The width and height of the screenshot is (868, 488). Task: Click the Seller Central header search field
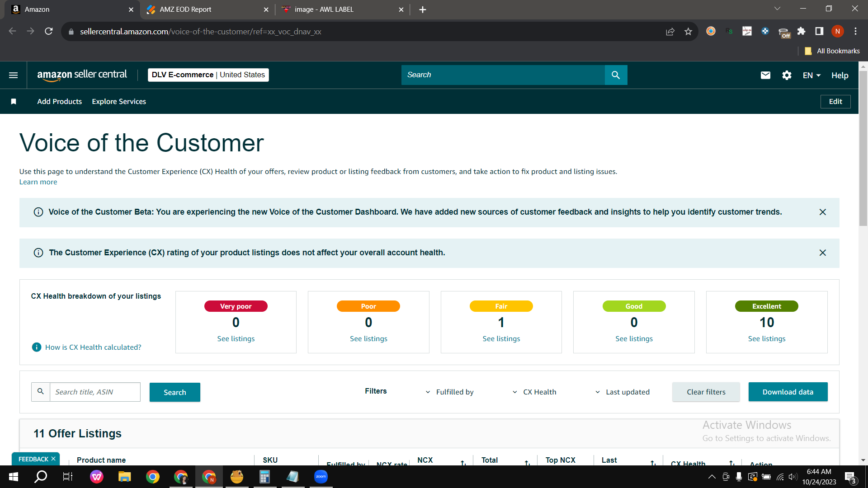503,75
